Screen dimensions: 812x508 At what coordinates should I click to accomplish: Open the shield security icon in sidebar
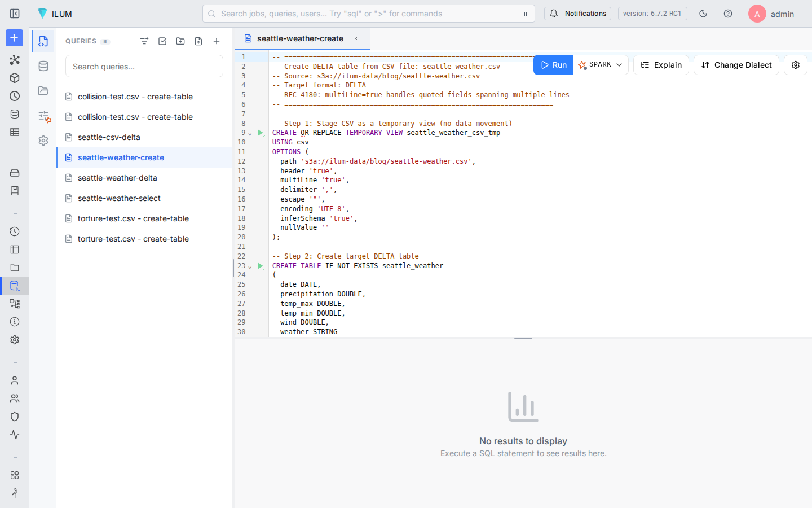pos(15,417)
